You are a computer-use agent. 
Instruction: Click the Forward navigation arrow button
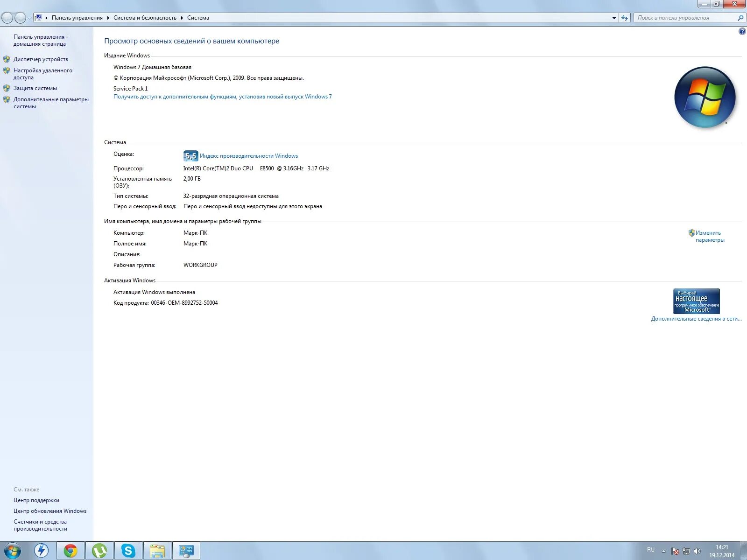click(x=20, y=18)
